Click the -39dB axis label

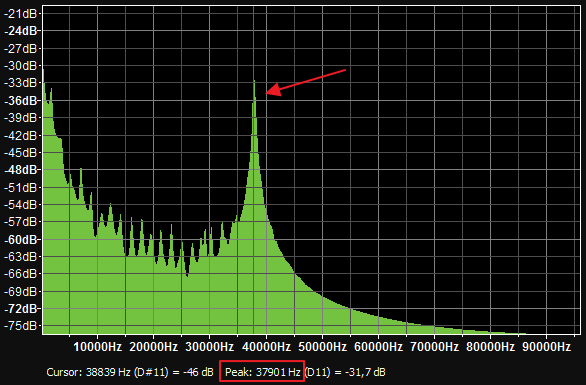[x=20, y=118]
